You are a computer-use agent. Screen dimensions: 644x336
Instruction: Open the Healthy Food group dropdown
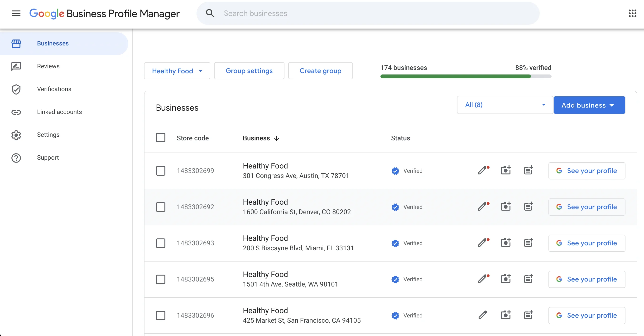click(177, 71)
